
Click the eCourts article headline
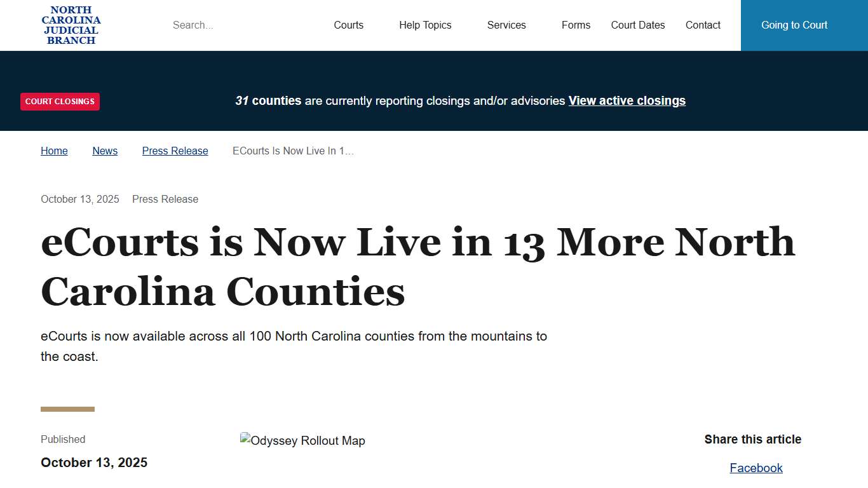[x=417, y=267]
